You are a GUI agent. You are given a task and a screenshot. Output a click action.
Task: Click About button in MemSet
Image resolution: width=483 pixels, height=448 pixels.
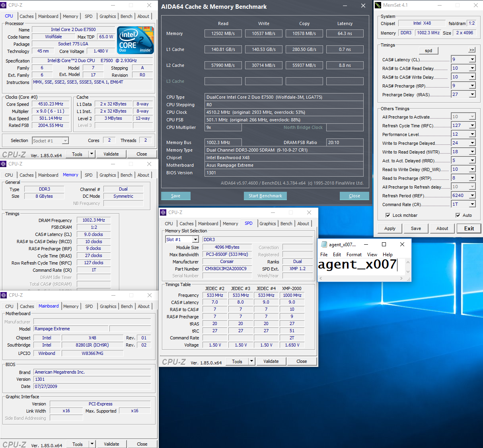[442, 228]
